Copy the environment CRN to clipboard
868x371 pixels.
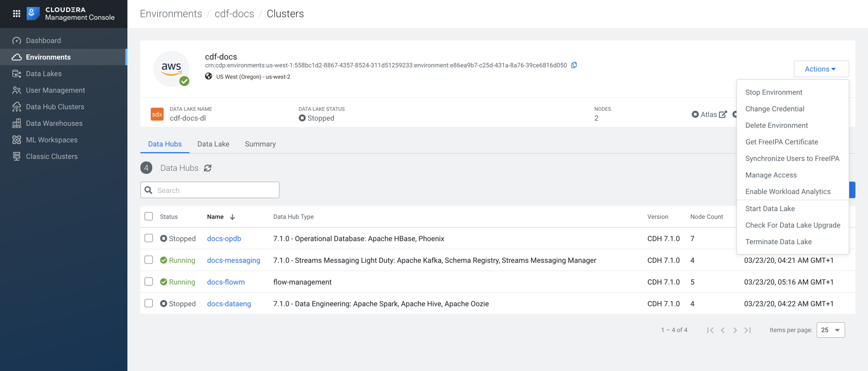(x=574, y=65)
